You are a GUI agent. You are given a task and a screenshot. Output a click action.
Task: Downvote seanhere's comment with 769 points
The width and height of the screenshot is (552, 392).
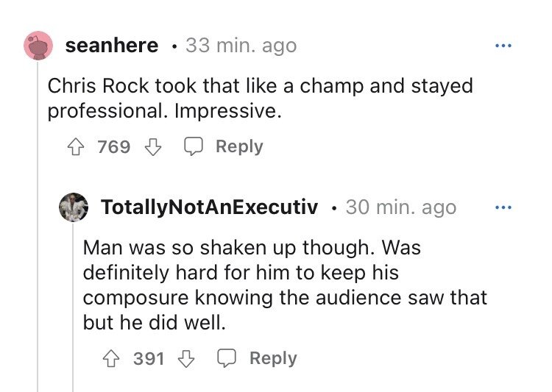(152, 147)
